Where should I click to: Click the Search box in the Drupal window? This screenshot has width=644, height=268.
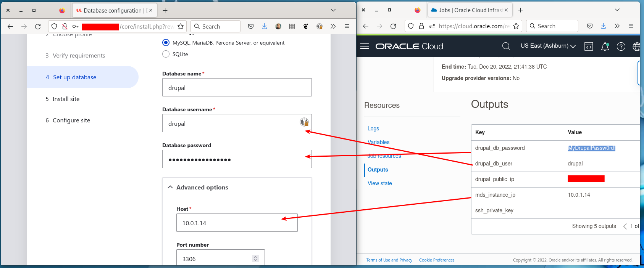point(215,26)
